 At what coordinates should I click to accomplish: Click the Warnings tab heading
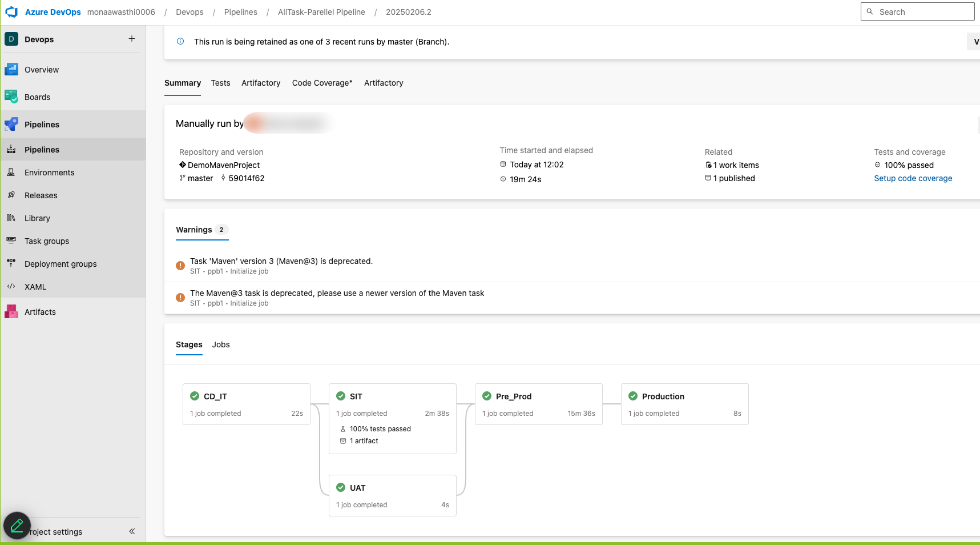click(x=202, y=230)
